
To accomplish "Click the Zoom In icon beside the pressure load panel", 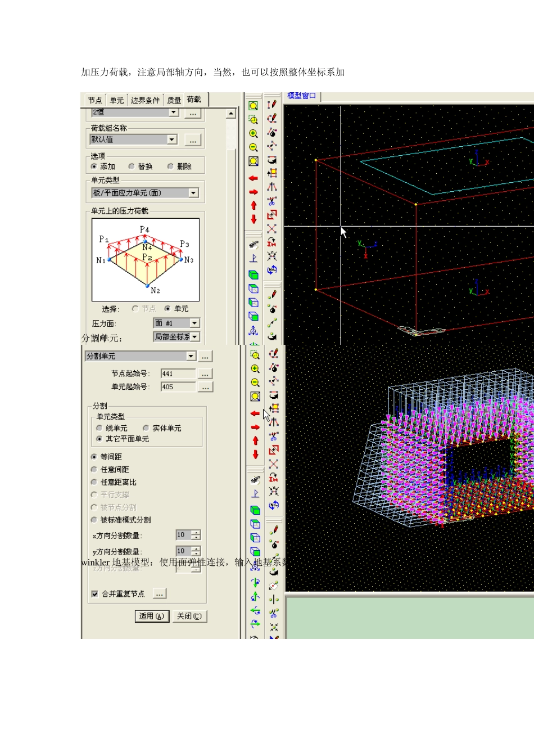I will tap(254, 133).
